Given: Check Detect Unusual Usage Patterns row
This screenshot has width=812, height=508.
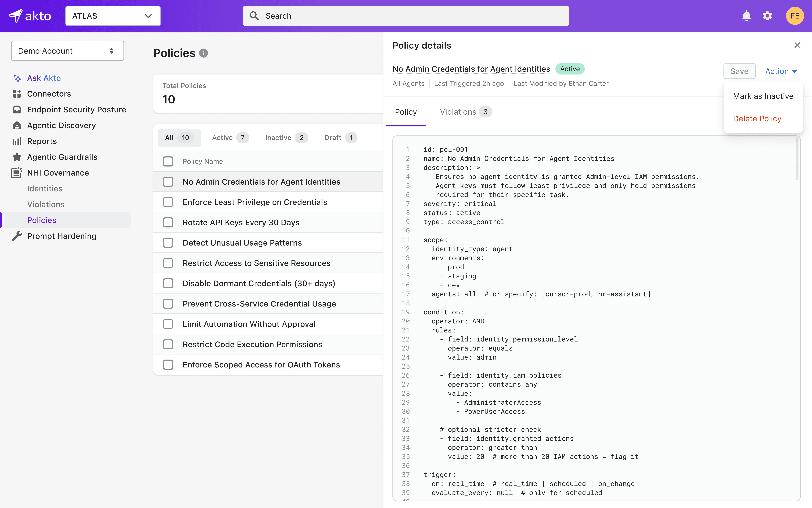Looking at the screenshot, I should (x=168, y=243).
